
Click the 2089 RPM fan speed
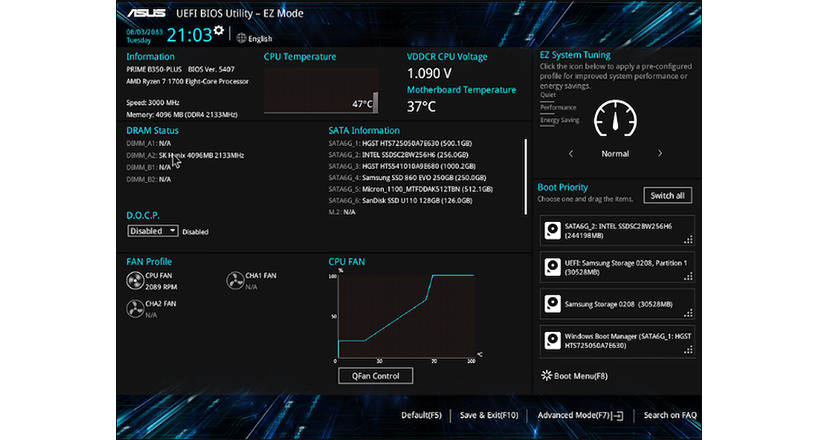(161, 287)
